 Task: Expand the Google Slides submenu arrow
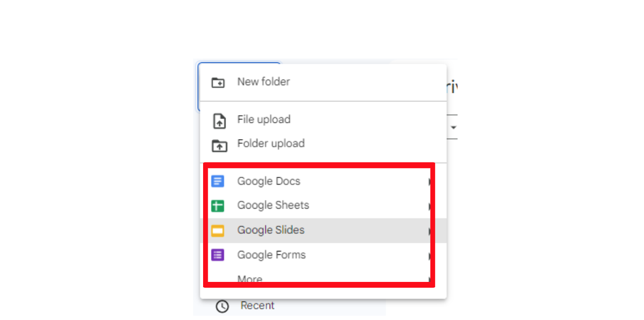coord(429,231)
